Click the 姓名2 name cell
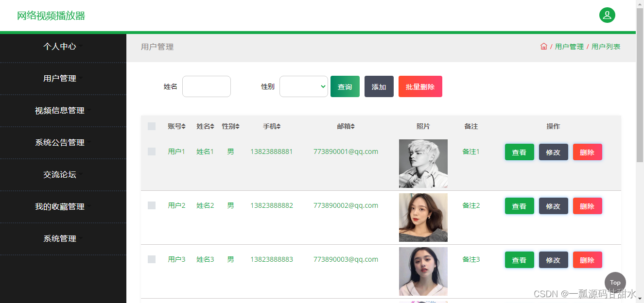The image size is (644, 303). (x=205, y=205)
